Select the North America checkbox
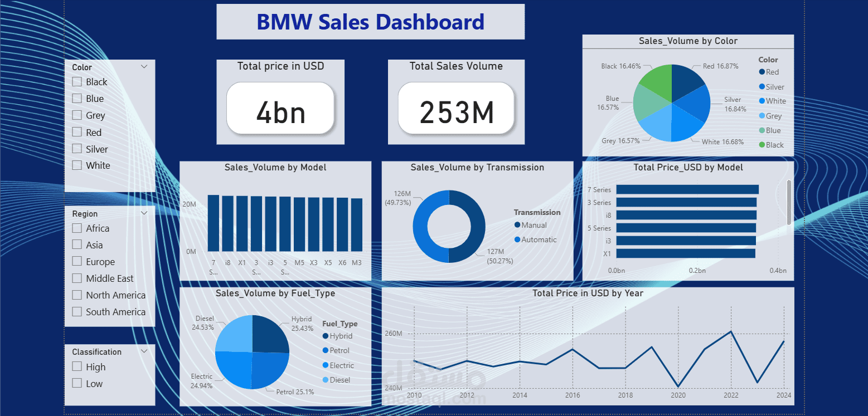Screen dimensions: 868x416 (x=77, y=295)
